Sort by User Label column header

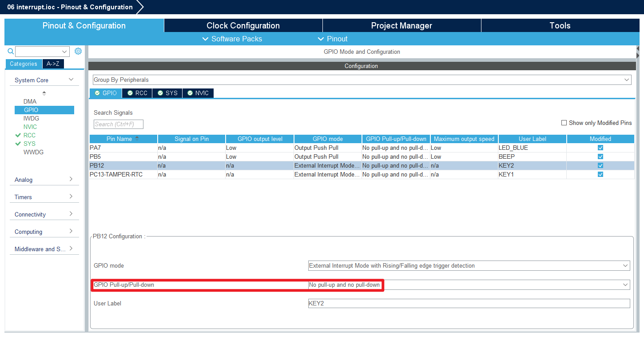[533, 139]
